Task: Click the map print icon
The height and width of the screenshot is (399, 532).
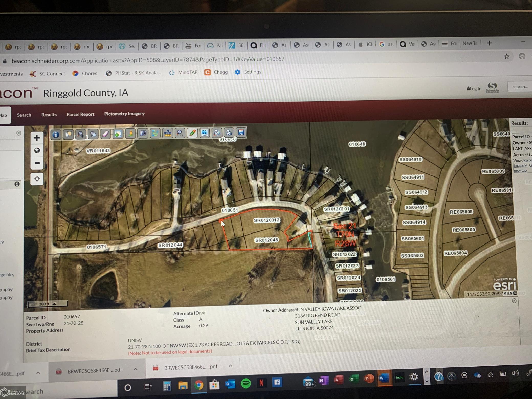Action: point(229,132)
